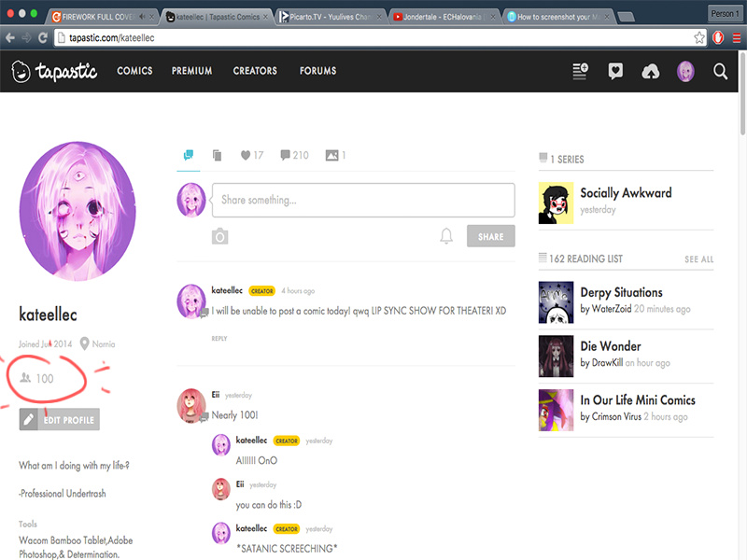Click the Edit Profile button
The image size is (747, 560).
point(60,420)
